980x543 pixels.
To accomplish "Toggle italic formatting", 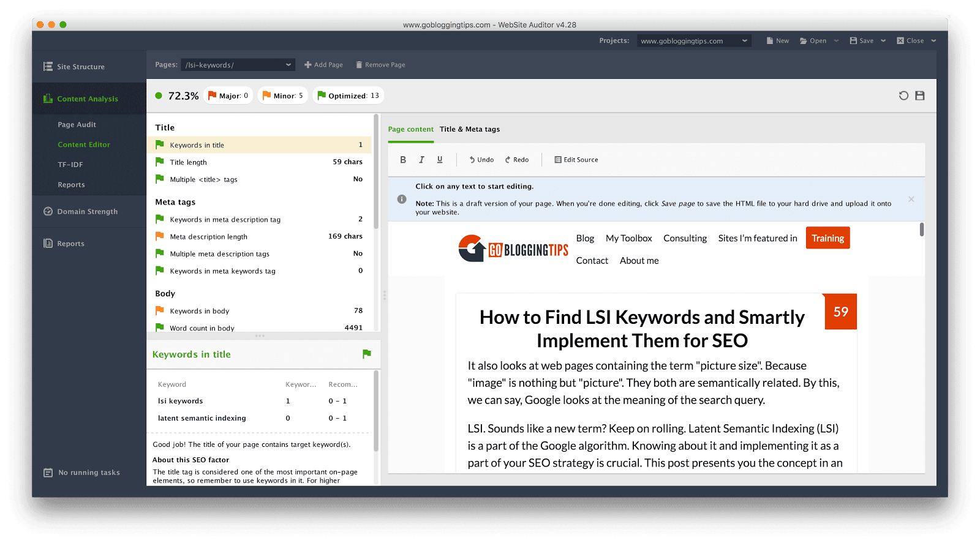I will [x=421, y=160].
